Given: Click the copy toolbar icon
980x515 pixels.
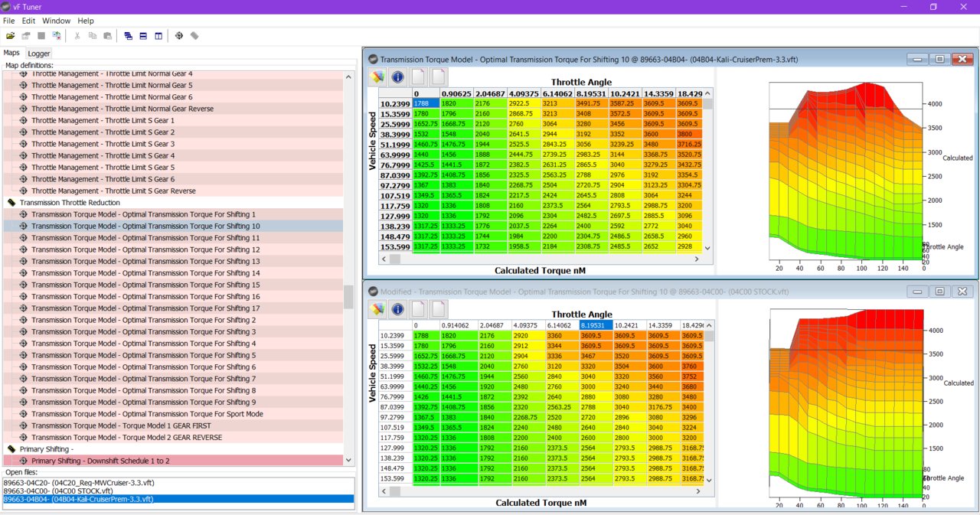Looking at the screenshot, I should [93, 36].
